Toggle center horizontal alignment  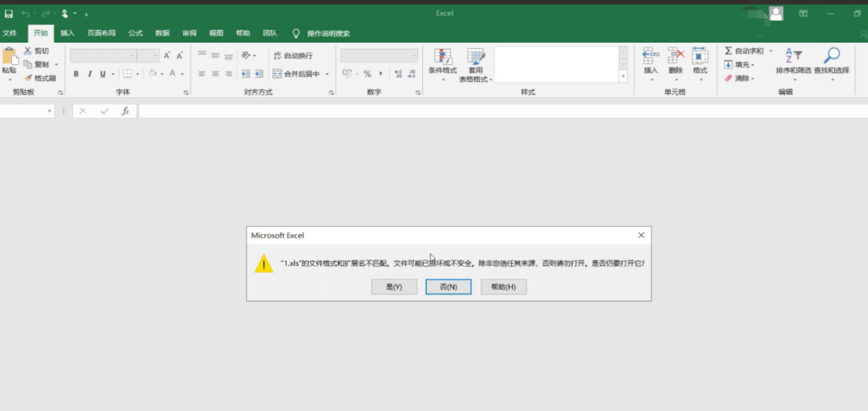coord(215,74)
